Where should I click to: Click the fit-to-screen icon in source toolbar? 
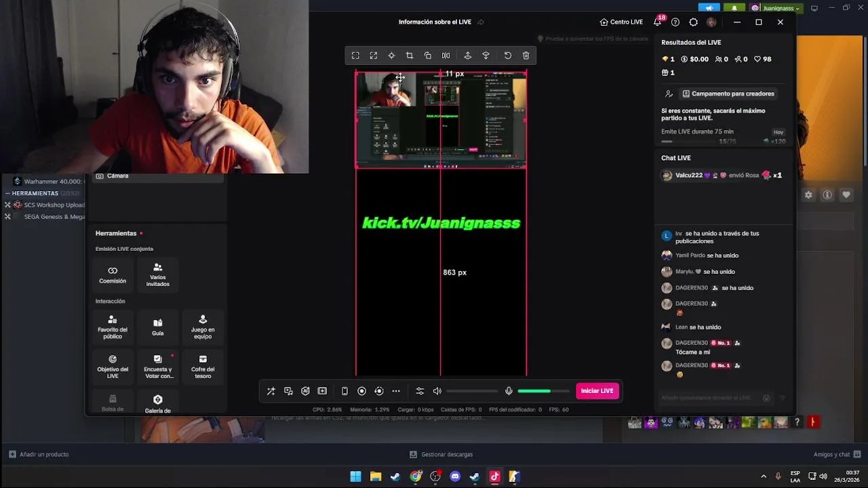355,56
